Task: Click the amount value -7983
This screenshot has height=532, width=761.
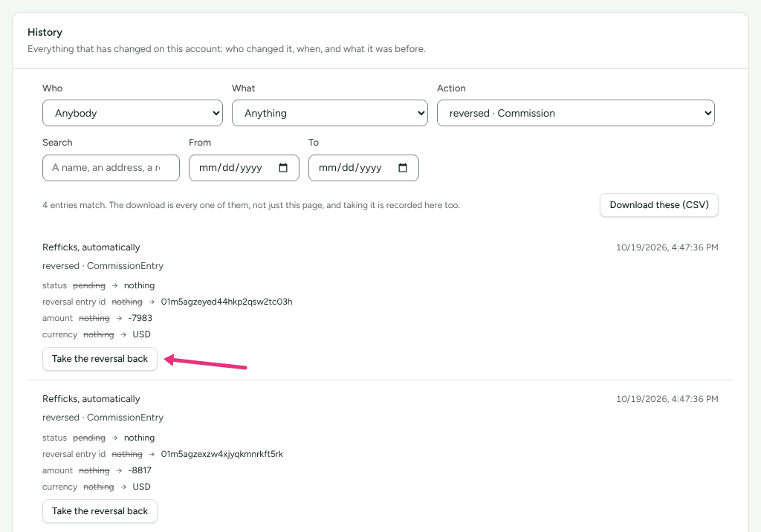Action: (x=140, y=319)
